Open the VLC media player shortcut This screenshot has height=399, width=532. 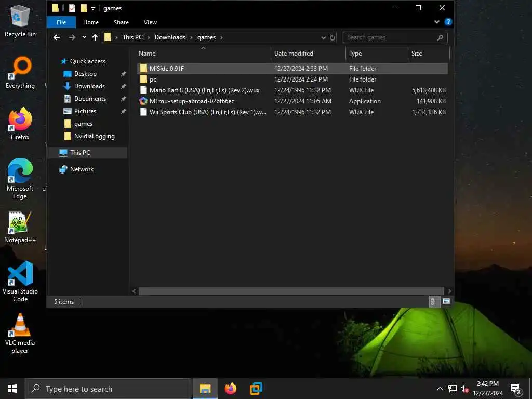pyautogui.click(x=20, y=334)
